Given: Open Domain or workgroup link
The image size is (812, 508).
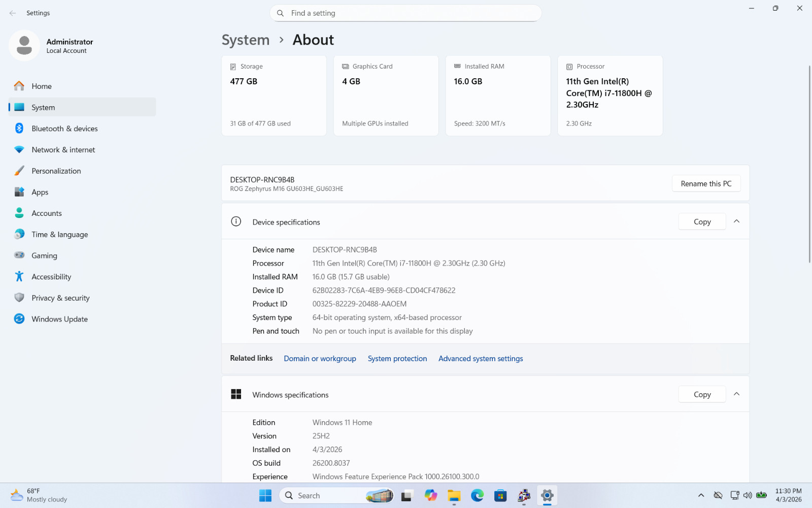Looking at the screenshot, I should 320,359.
